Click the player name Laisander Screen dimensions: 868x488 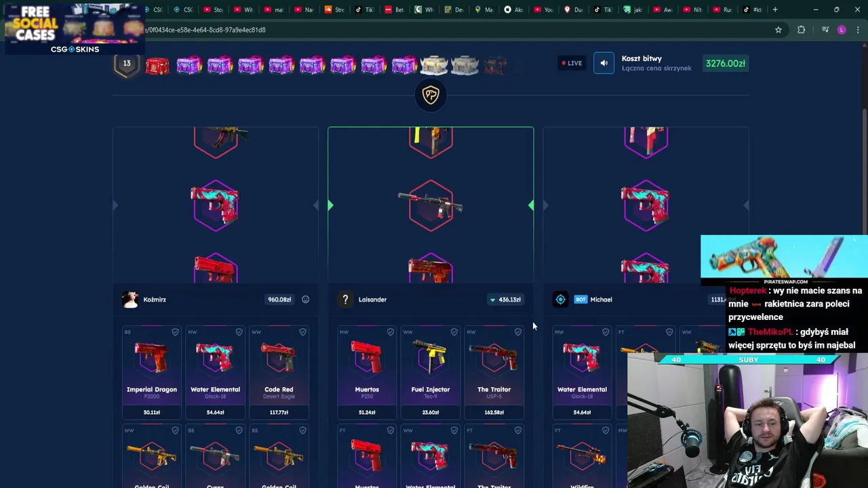pyautogui.click(x=372, y=300)
